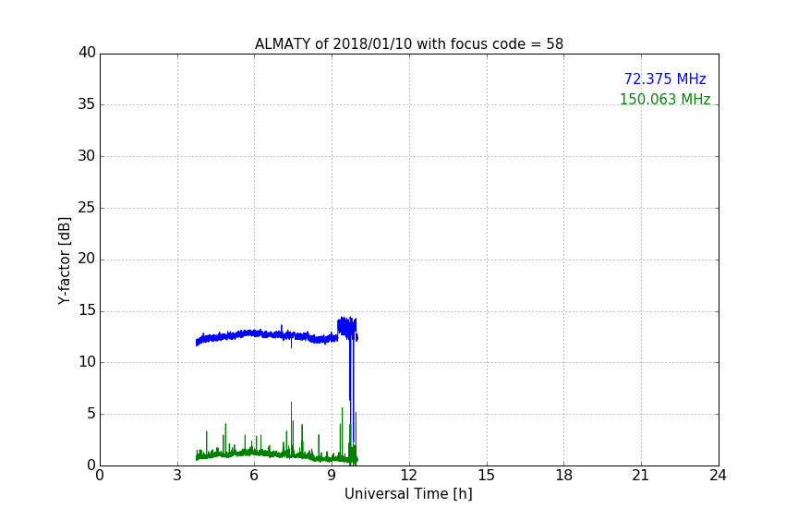Click the x-axis tick label '9'
This screenshot has width=798, height=532.
tap(332, 476)
